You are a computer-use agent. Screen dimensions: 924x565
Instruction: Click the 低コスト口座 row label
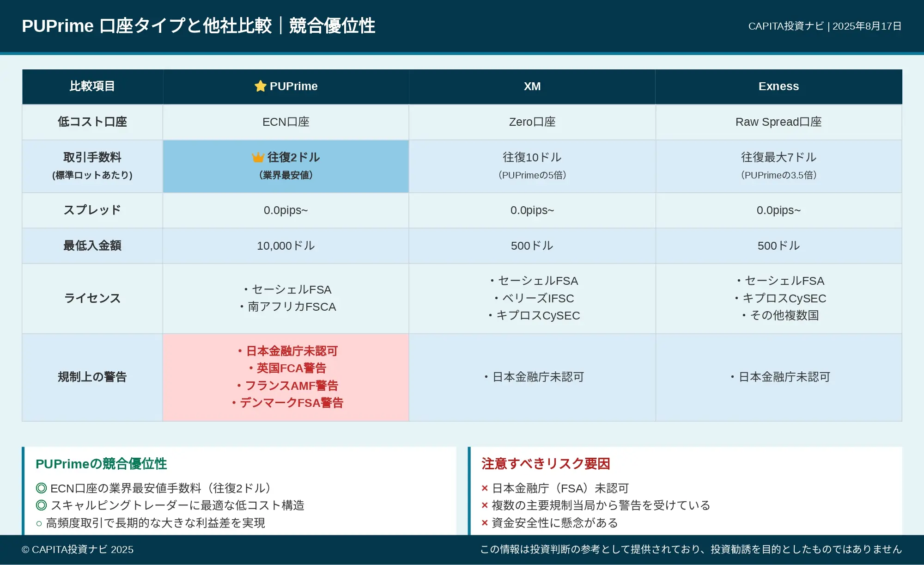(x=92, y=122)
